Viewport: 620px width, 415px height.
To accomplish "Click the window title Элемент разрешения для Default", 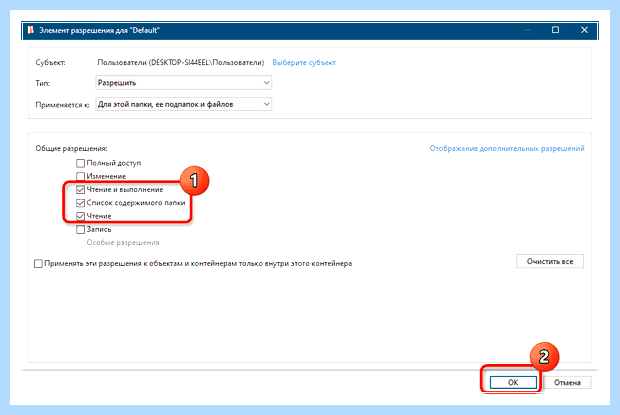I will pos(99,30).
